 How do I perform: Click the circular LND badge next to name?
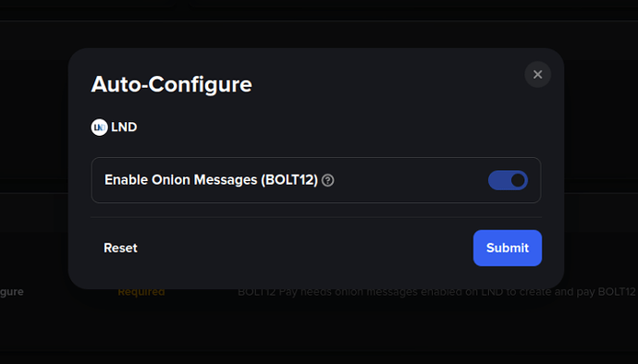tap(99, 127)
